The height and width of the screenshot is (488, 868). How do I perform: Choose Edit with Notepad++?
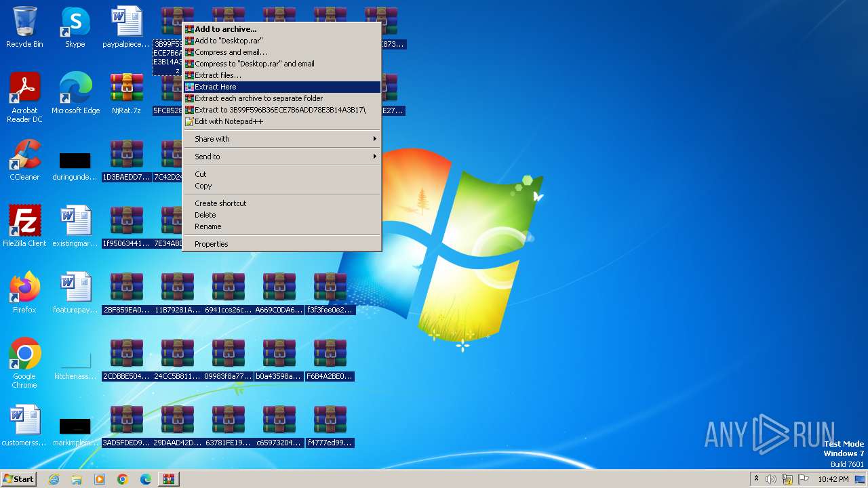click(282, 121)
